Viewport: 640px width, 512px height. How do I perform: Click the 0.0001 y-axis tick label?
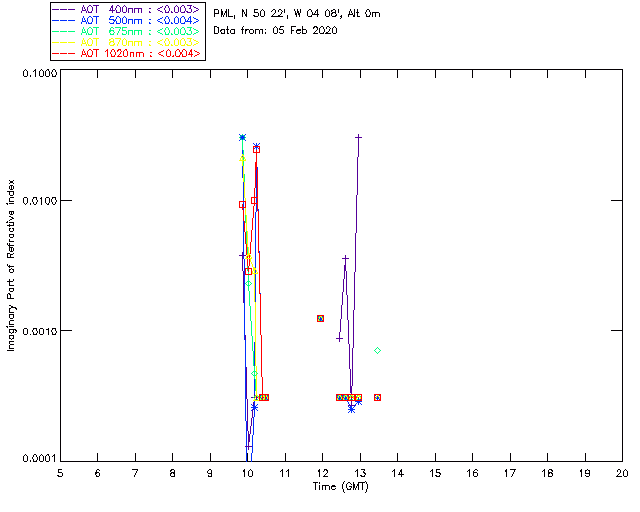(39, 459)
